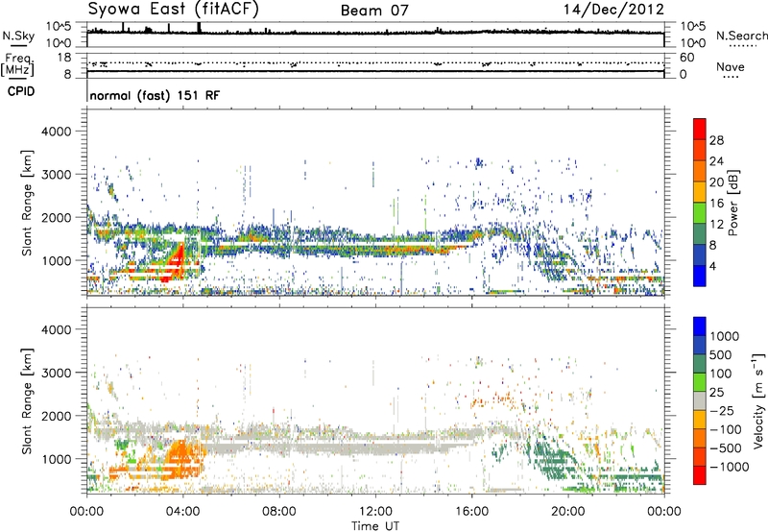768x532 pixels.
Task: Click the "100" label on the velocity colorbar
Action: (721, 374)
